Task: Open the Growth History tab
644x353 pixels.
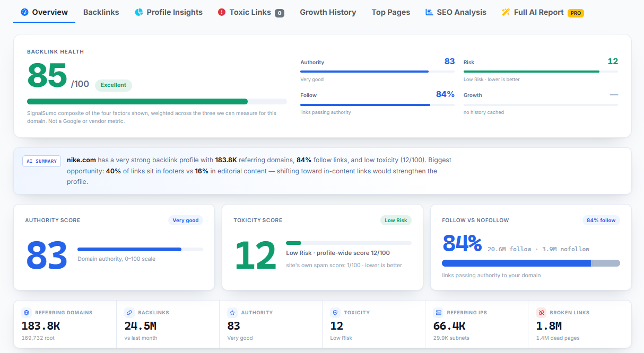Action: [328, 12]
